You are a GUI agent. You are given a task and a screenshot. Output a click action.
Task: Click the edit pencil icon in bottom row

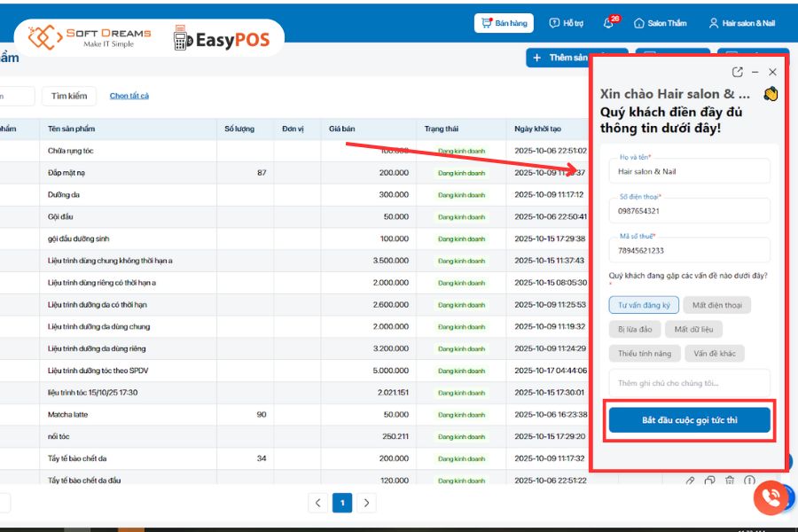pyautogui.click(x=690, y=481)
